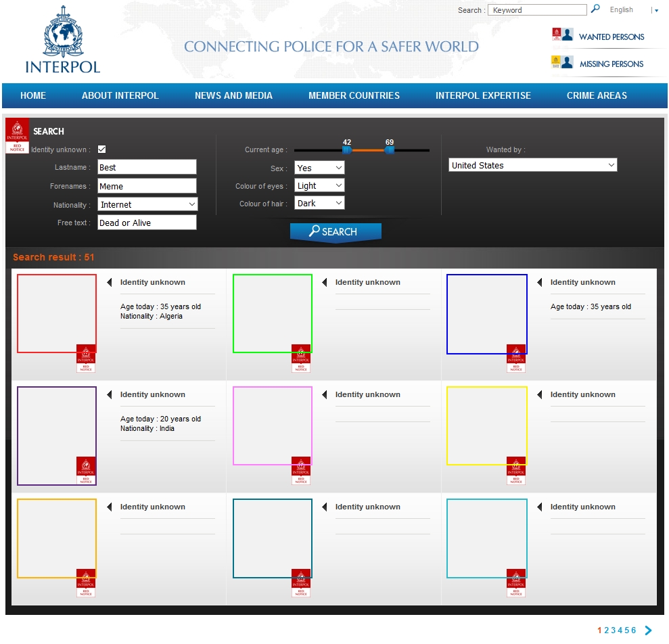
Task: Click the Current age slider track
Action: [x=362, y=150]
